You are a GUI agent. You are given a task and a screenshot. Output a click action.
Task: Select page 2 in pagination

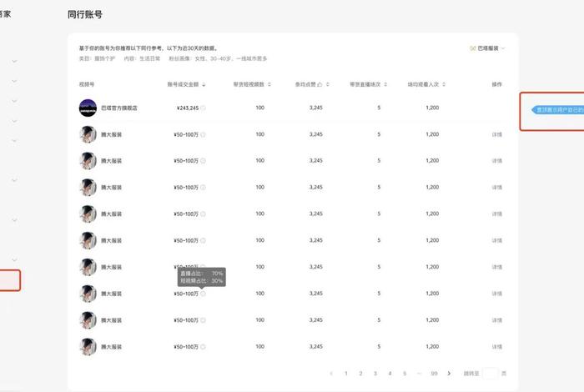pyautogui.click(x=360, y=374)
